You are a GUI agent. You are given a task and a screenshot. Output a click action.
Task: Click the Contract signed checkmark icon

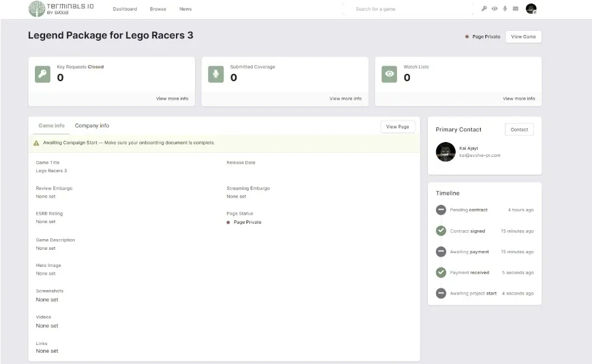(441, 231)
